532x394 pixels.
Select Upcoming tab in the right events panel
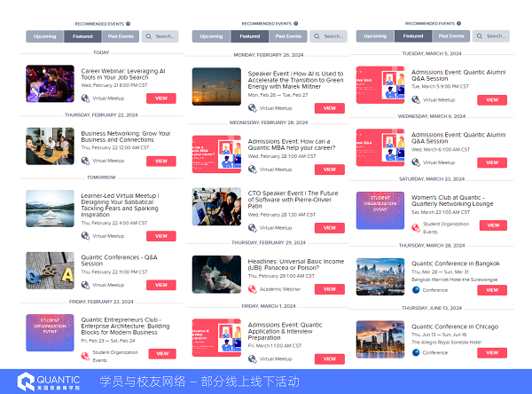coord(375,36)
